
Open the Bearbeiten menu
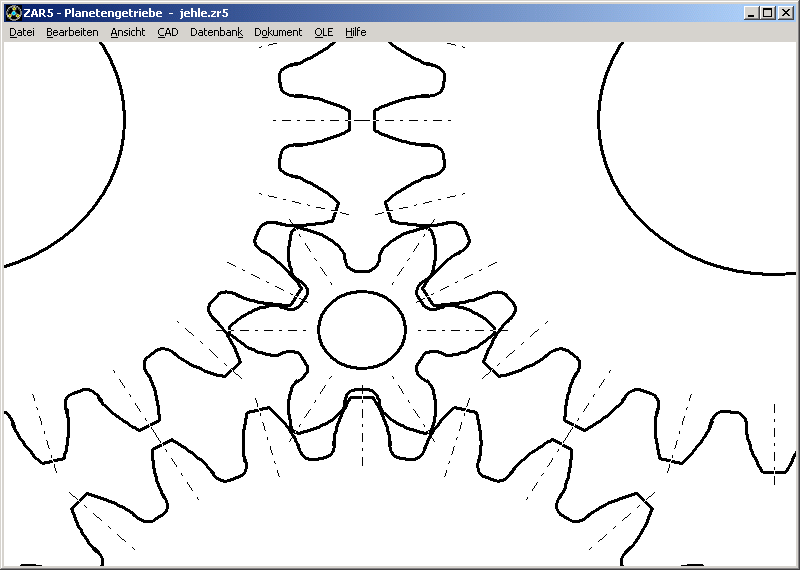pos(72,32)
